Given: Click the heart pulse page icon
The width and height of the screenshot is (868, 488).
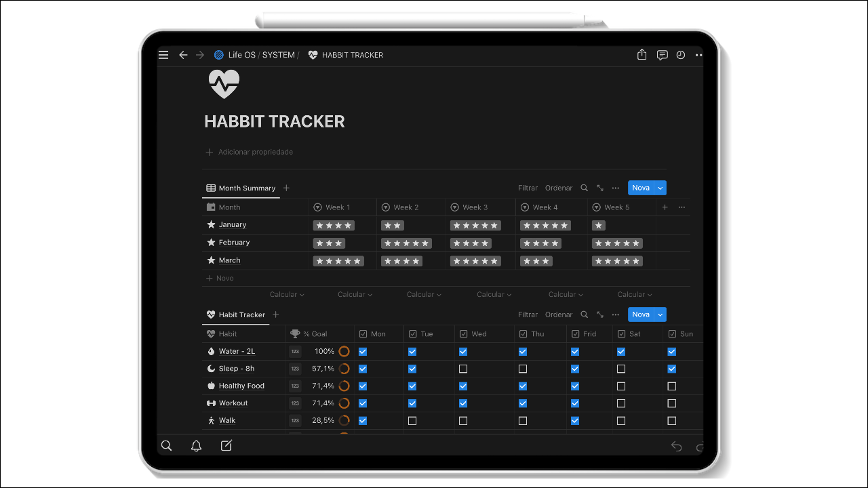Looking at the screenshot, I should 224,84.
